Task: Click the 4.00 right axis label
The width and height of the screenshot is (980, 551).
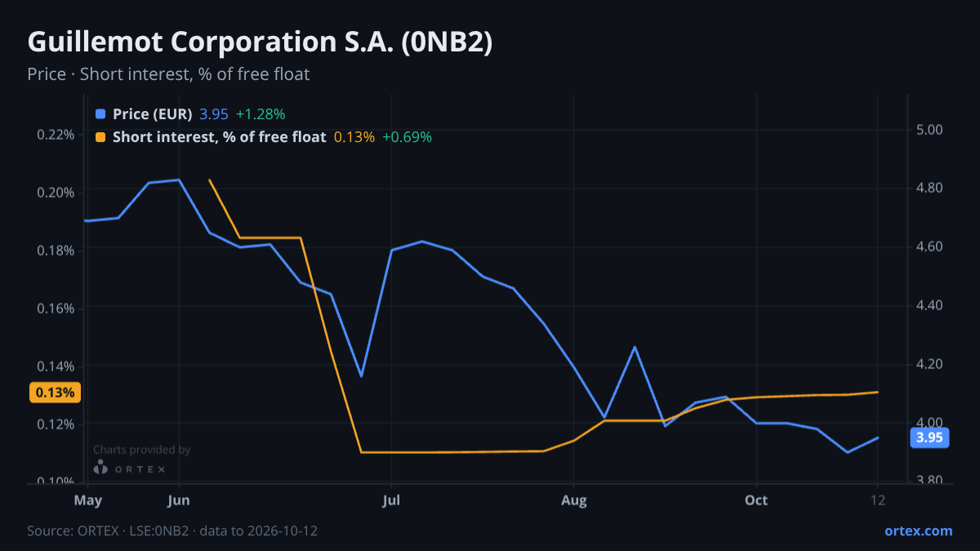Action: click(x=929, y=422)
